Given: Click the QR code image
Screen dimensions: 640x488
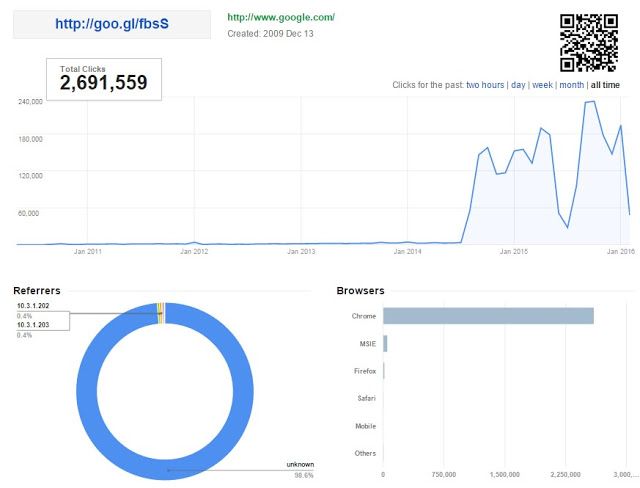Looking at the screenshot, I should (590, 42).
